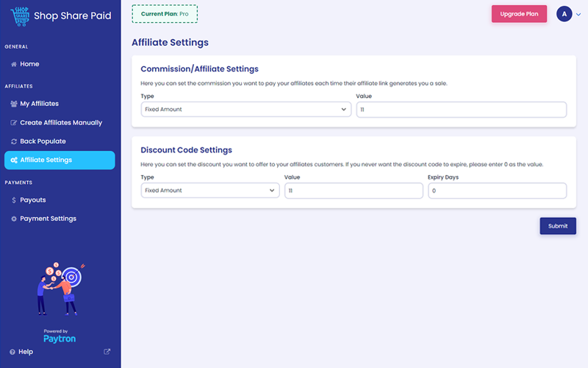Click the My Affiliates people icon

pos(14,104)
